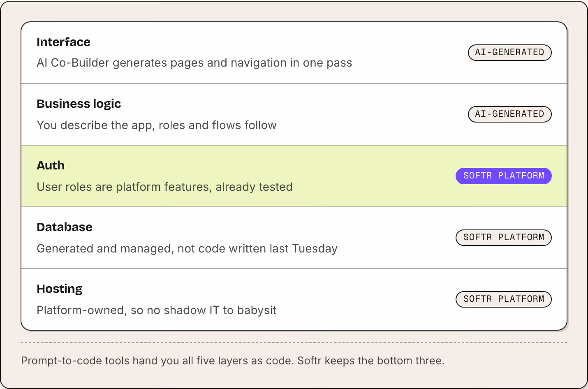Click the caption starting "Prompt-to-code tools hand you"

[x=233, y=361]
